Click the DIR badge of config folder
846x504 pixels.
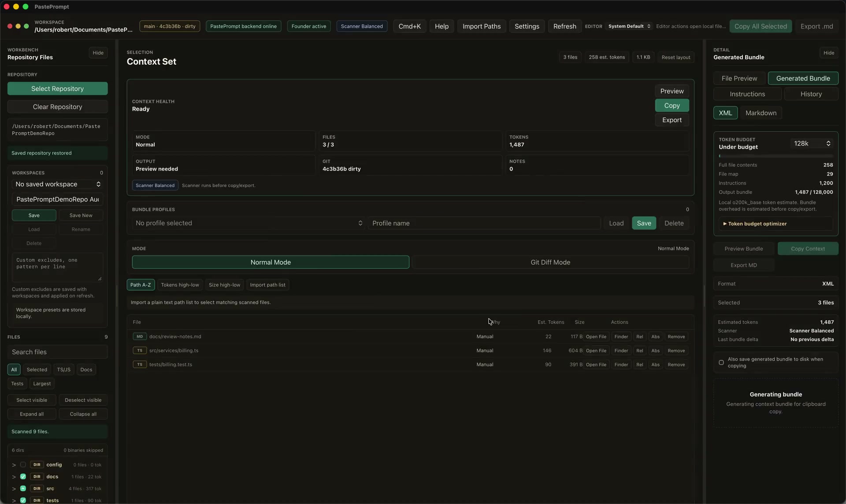[37, 465]
